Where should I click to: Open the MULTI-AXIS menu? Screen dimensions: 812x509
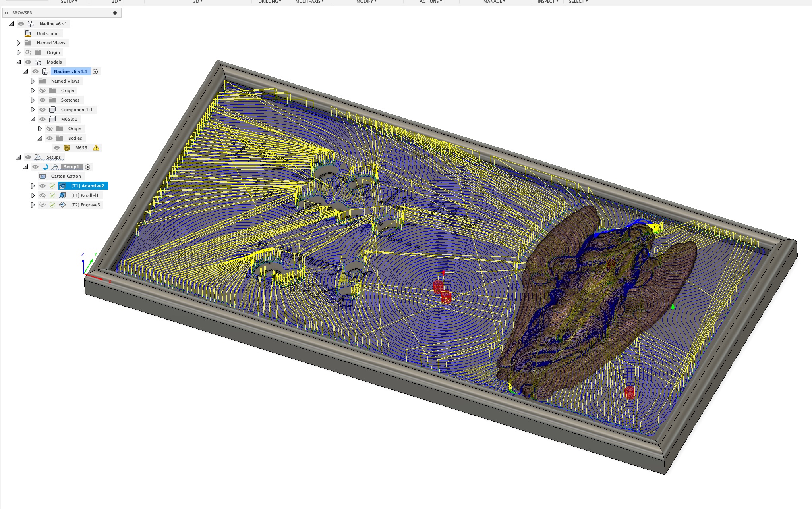pos(308,2)
